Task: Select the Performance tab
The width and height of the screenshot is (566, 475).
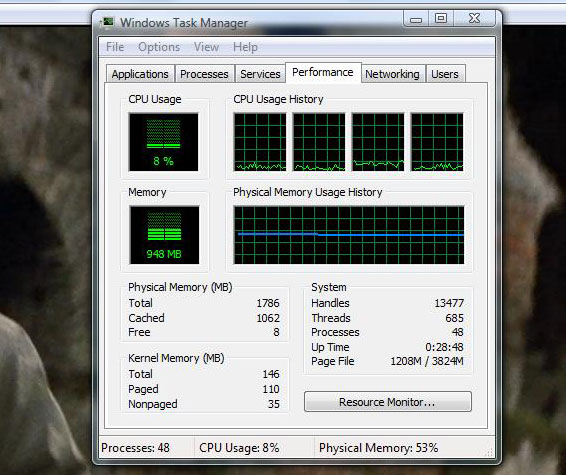Action: tap(323, 72)
